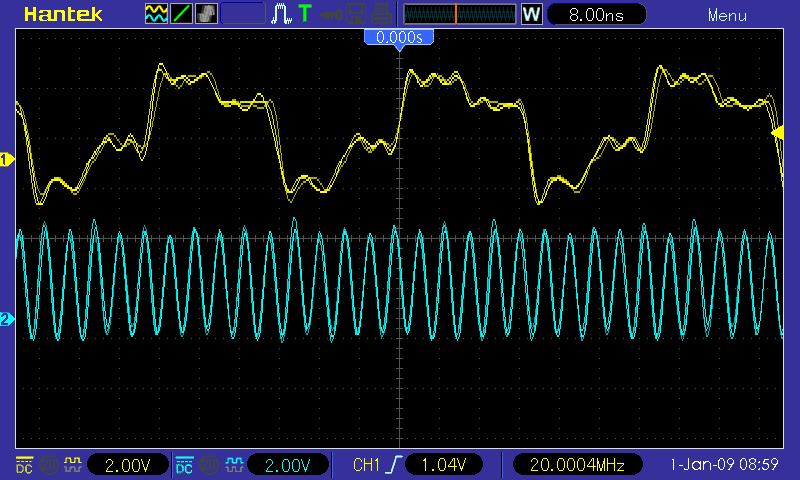The width and height of the screenshot is (800, 480).
Task: Click the W window mode icon
Action: pyautogui.click(x=531, y=14)
